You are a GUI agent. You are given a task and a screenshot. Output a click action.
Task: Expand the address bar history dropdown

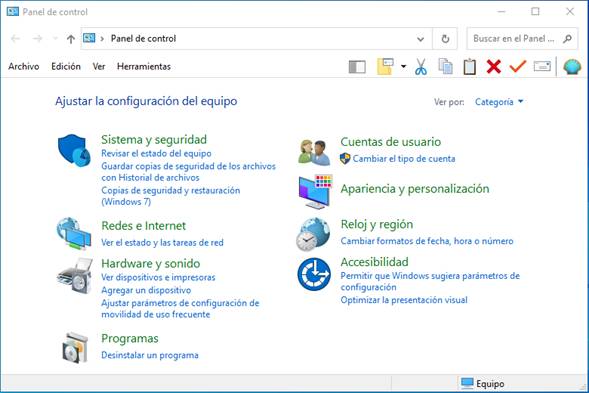(x=420, y=39)
